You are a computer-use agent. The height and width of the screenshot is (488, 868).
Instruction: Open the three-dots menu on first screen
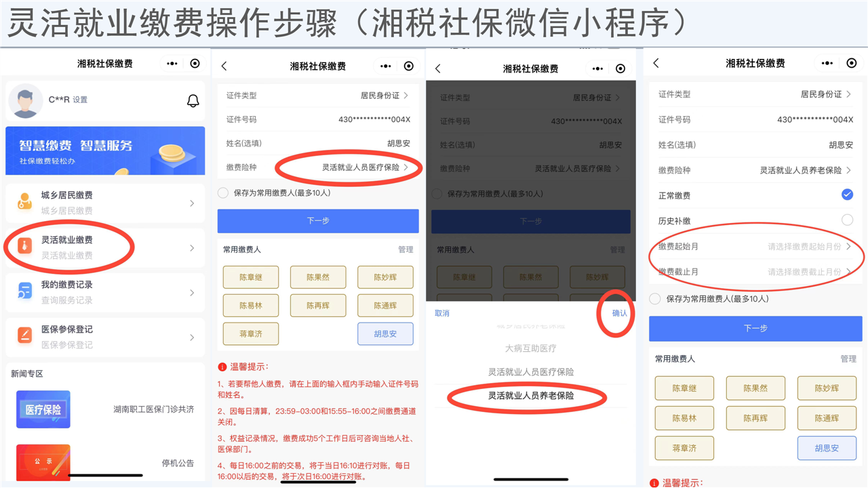(172, 63)
